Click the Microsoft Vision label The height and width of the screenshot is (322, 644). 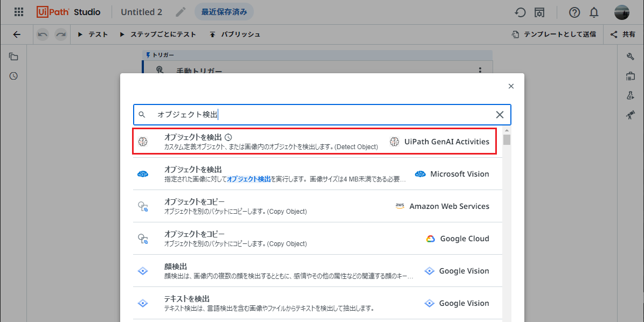(460, 174)
